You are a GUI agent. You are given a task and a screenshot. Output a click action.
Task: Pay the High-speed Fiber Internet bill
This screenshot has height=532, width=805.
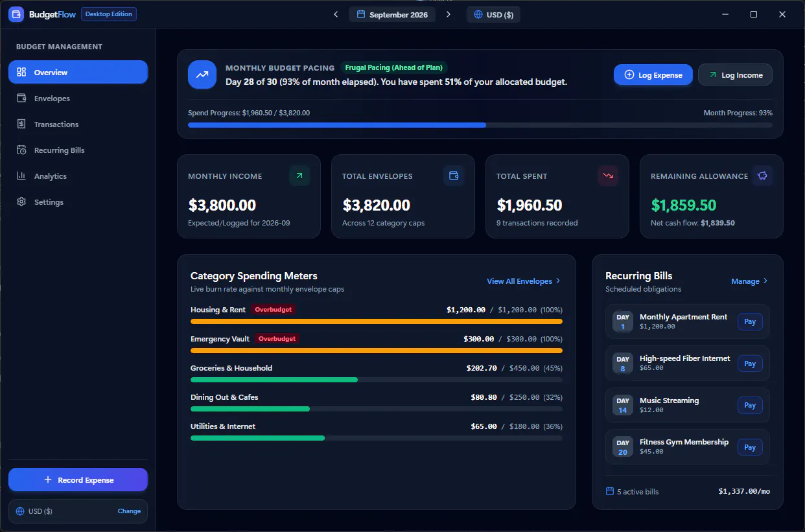(x=750, y=364)
